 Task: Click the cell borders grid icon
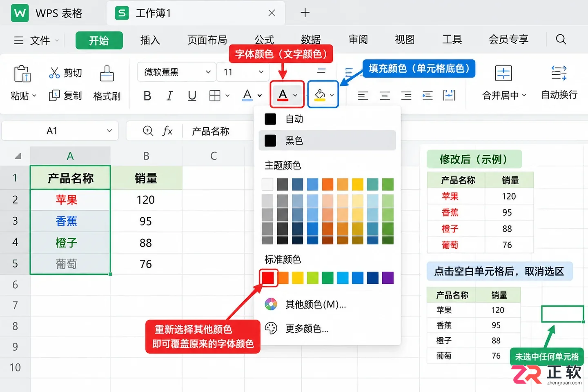pyautogui.click(x=215, y=96)
